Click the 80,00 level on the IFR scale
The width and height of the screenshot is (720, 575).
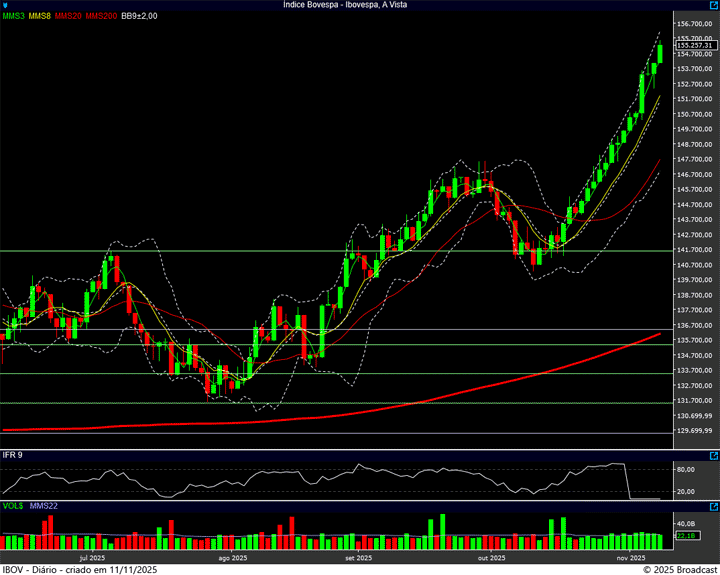(x=686, y=468)
